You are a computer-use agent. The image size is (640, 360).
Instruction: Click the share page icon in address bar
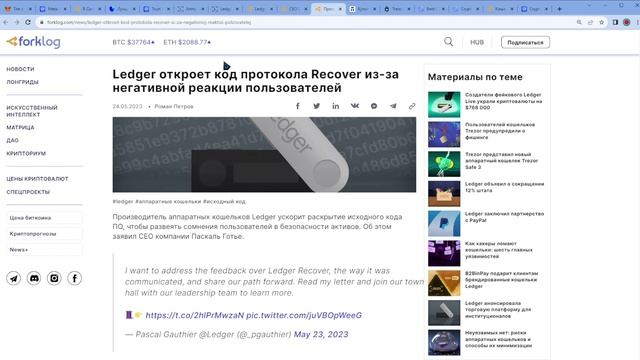[x=590, y=22]
